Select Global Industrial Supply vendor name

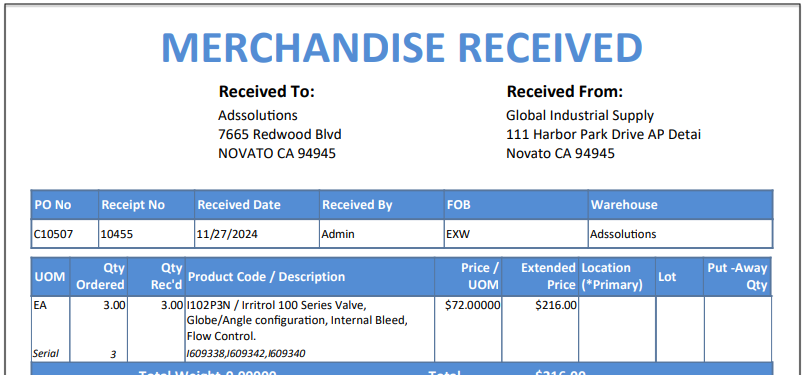click(x=580, y=115)
